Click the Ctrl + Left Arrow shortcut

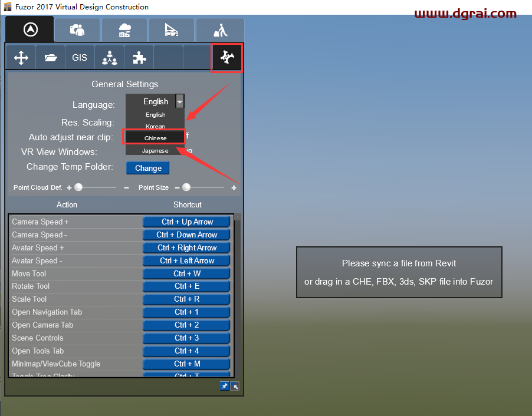click(186, 260)
